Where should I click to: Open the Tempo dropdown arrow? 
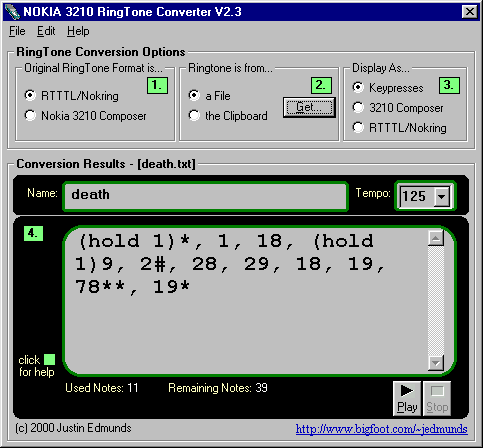tap(441, 196)
